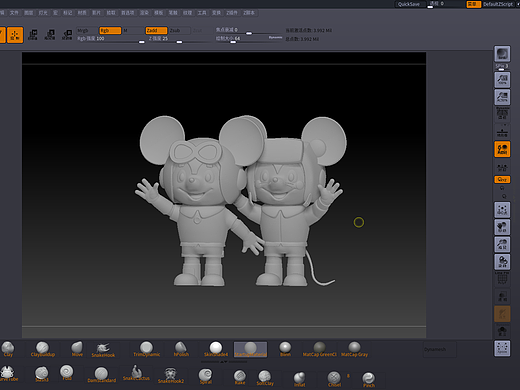Toggle the Line Fill polyframe button
The width and height of the screenshot is (520, 390).
[502, 278]
